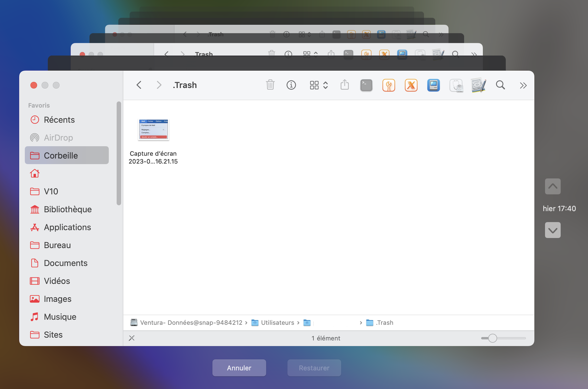Screen dimensions: 588x389
Task: Click the Annuler button
Action: pyautogui.click(x=239, y=368)
